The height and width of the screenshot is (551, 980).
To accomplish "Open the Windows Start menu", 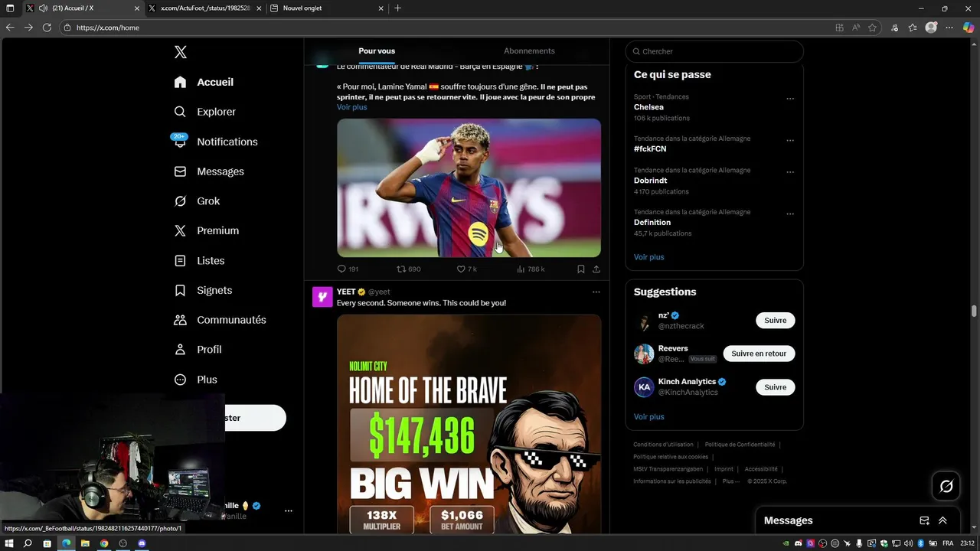I will point(9,543).
